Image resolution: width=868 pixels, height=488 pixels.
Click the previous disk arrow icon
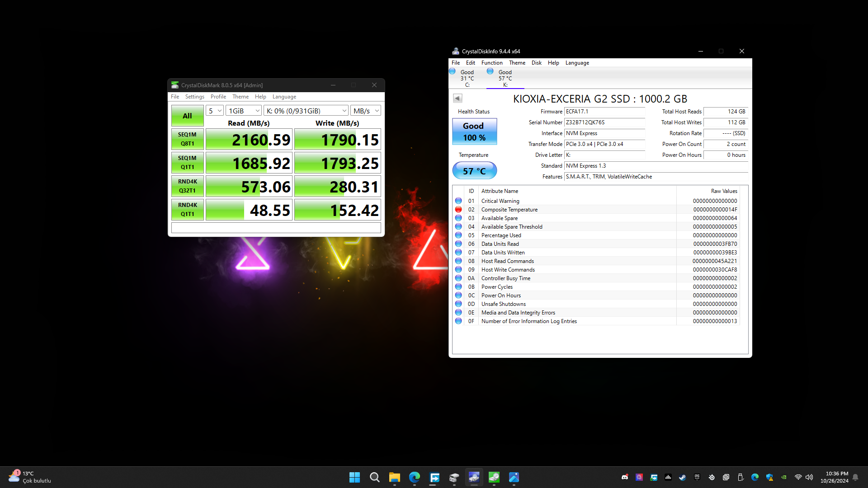click(x=458, y=98)
